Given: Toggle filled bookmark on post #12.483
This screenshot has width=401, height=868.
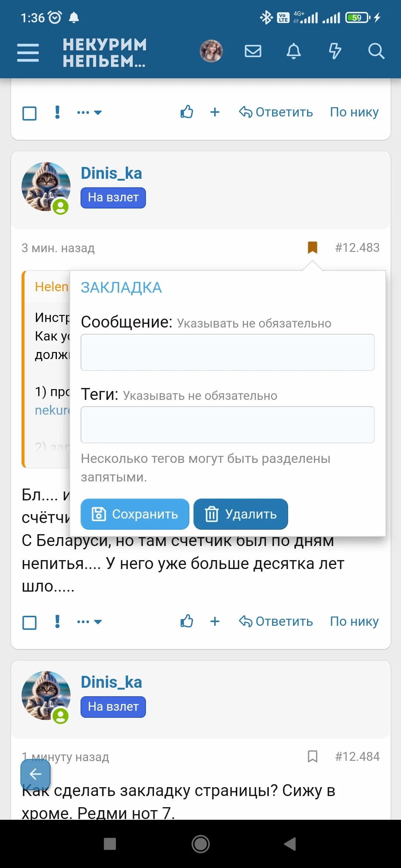Looking at the screenshot, I should [x=313, y=247].
